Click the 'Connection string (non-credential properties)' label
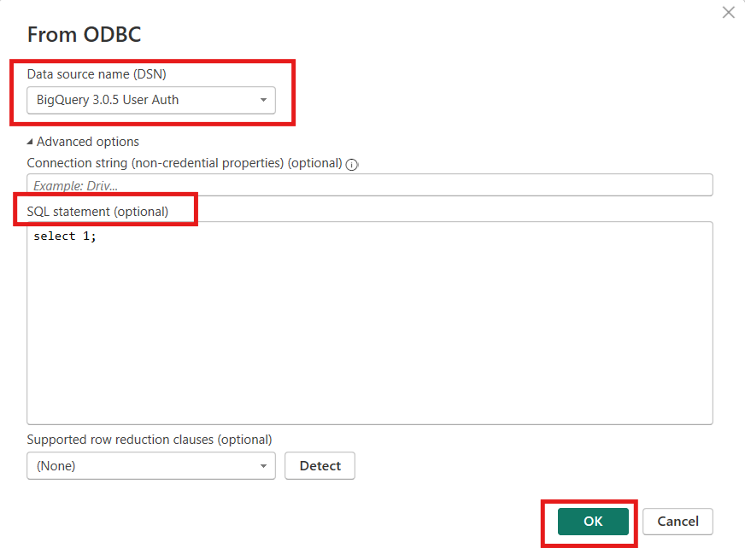The width and height of the screenshot is (745, 560). [185, 163]
